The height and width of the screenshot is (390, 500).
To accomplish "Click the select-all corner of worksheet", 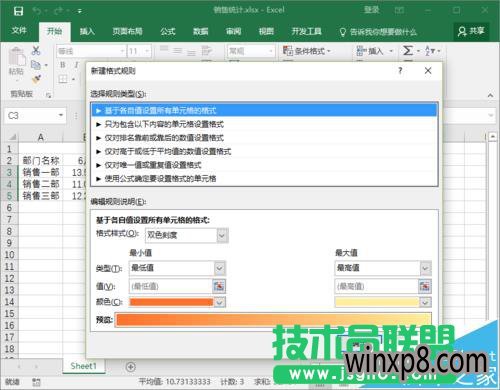I will 12,137.
